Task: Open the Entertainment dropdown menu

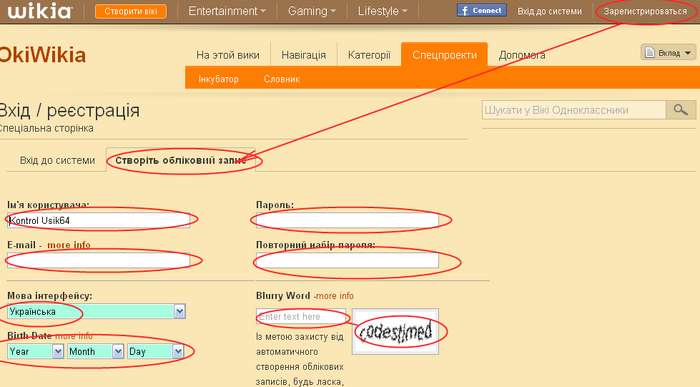Action: click(x=227, y=11)
